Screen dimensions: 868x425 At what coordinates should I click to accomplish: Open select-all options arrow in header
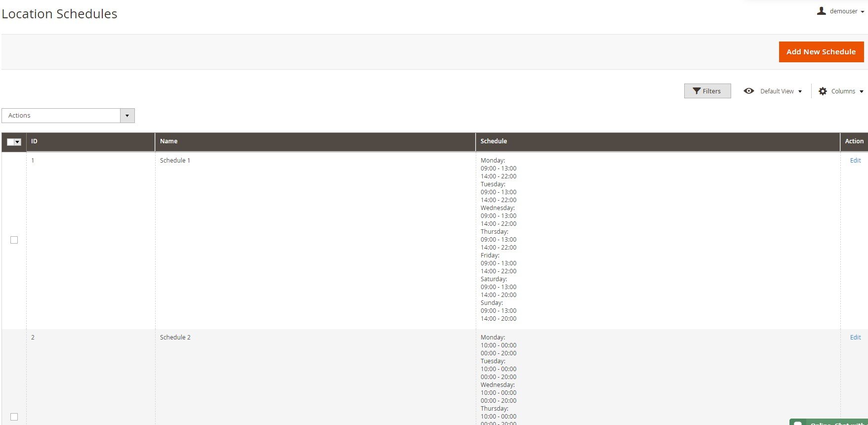[x=18, y=142]
